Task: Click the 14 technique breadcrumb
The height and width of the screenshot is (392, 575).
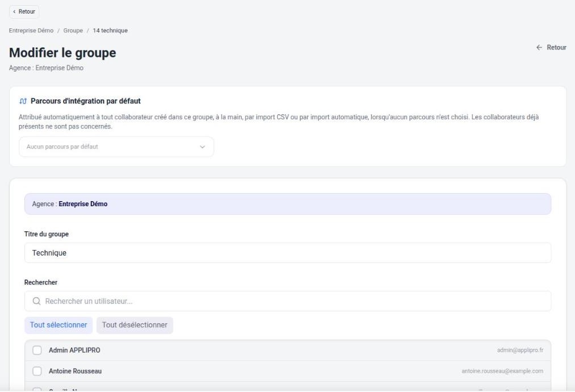Action: click(x=110, y=31)
